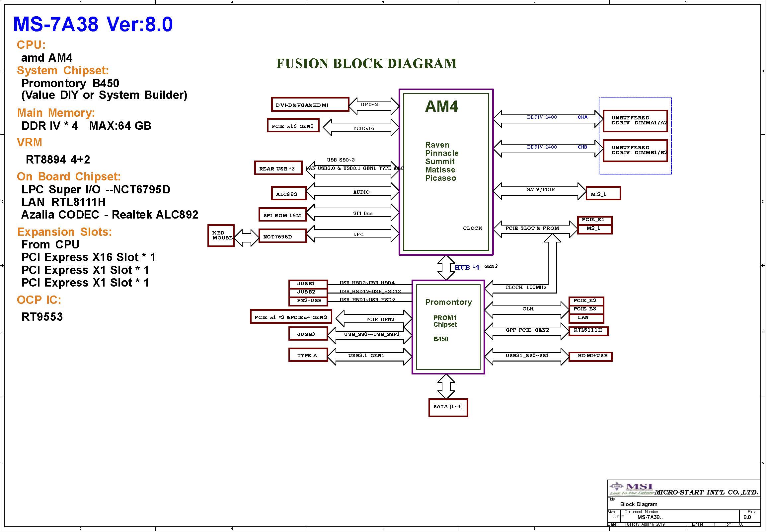Select the "HUB *4" label
Screen dimensions: 769x532
click(x=467, y=267)
